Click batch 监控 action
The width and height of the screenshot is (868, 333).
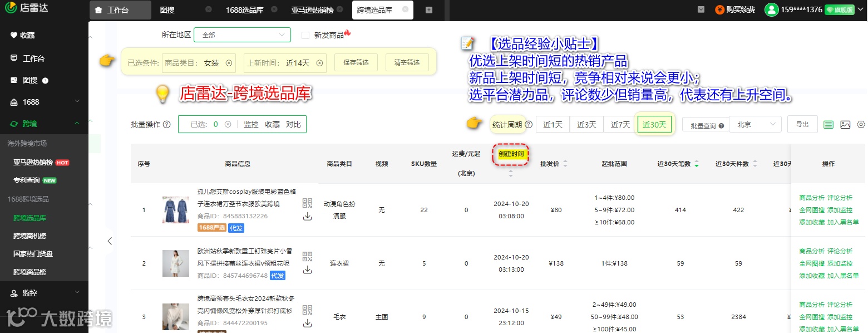point(251,124)
